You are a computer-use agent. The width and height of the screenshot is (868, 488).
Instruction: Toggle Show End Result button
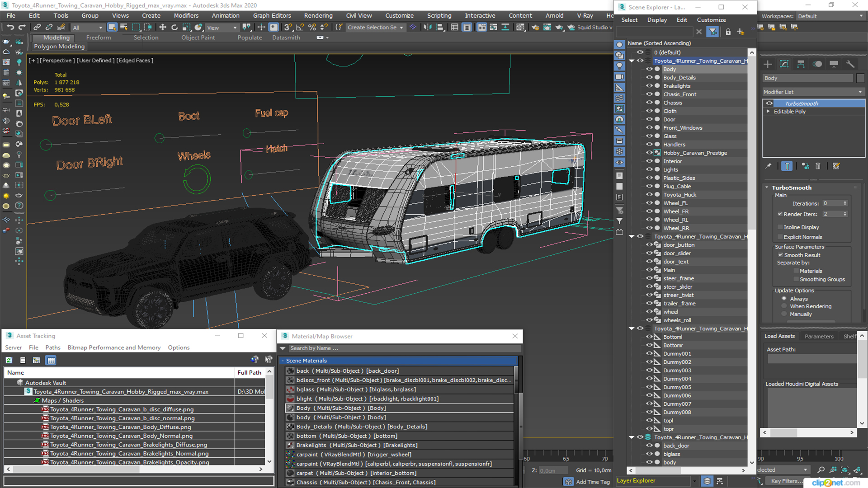click(x=787, y=166)
